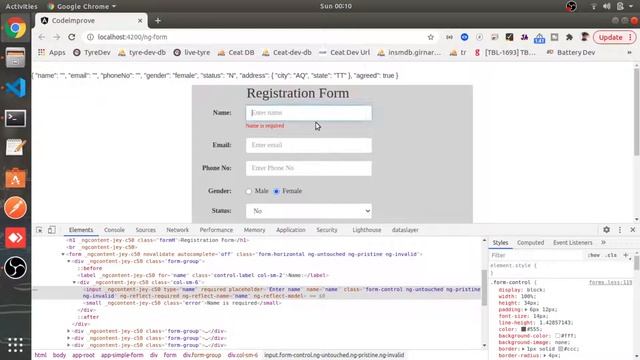This screenshot has width=640, height=360.
Task: Show hidden bookmarks overflow
Action: [629, 53]
